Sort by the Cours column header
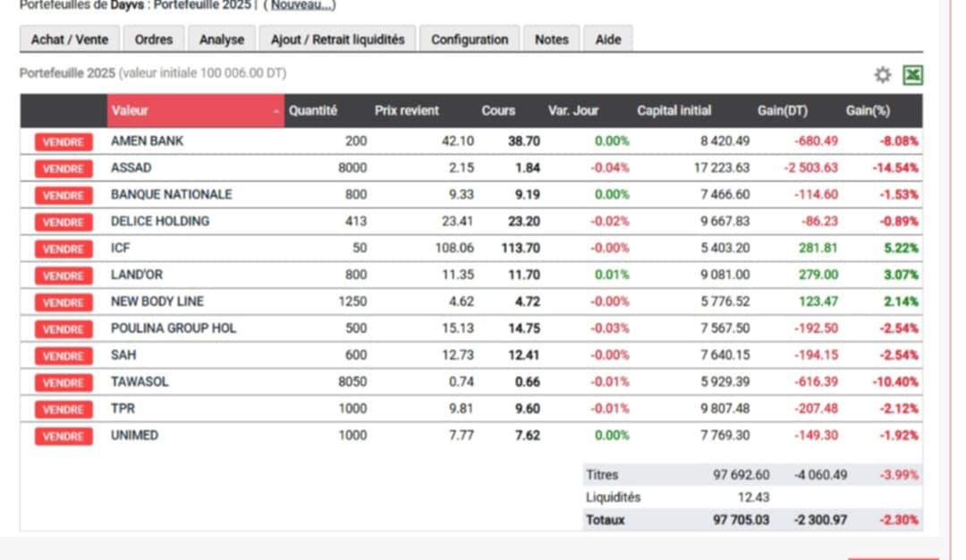The width and height of the screenshot is (966, 560). [x=498, y=111]
